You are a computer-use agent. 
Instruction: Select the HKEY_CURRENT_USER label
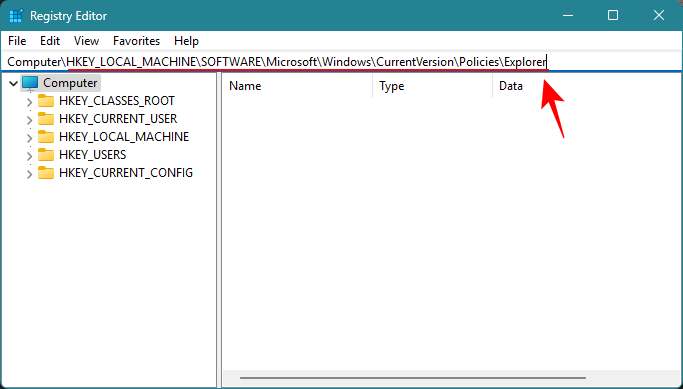coord(118,118)
